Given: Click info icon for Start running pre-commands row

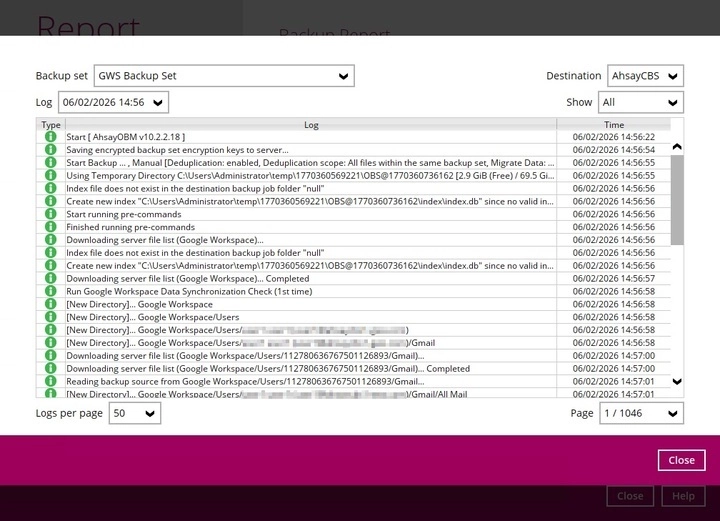Looking at the screenshot, I should (51, 214).
